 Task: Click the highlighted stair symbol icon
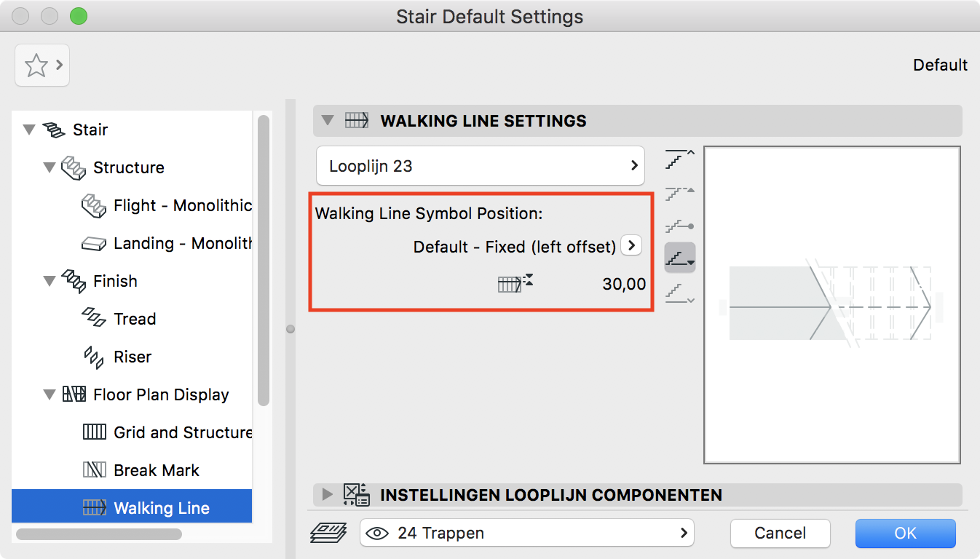click(680, 258)
